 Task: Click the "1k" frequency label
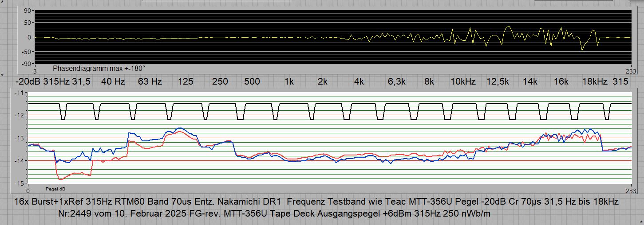(x=289, y=81)
